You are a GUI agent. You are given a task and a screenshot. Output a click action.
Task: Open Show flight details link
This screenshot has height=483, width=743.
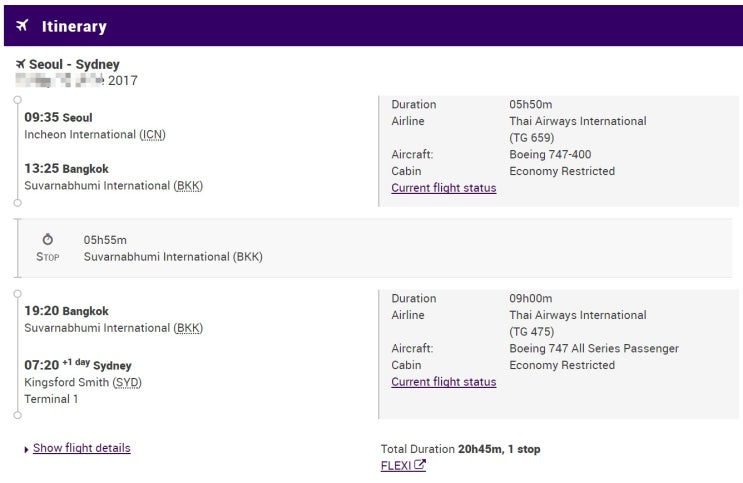pyautogui.click(x=81, y=448)
